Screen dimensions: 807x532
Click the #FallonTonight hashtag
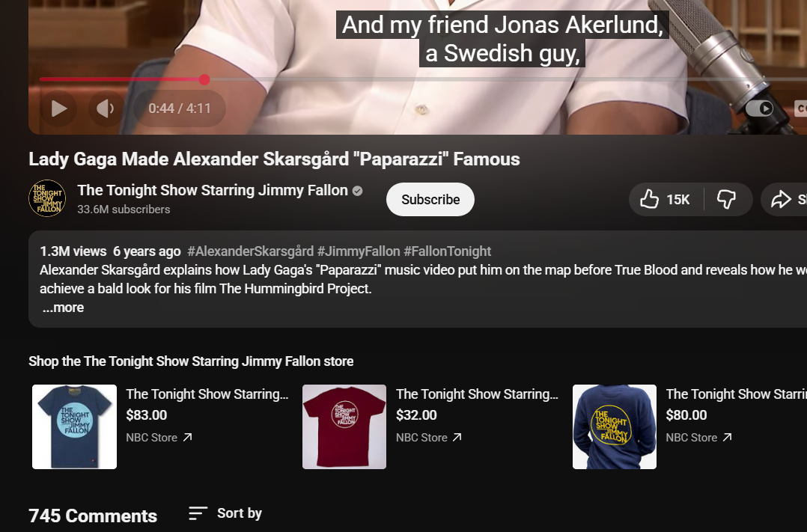[447, 251]
